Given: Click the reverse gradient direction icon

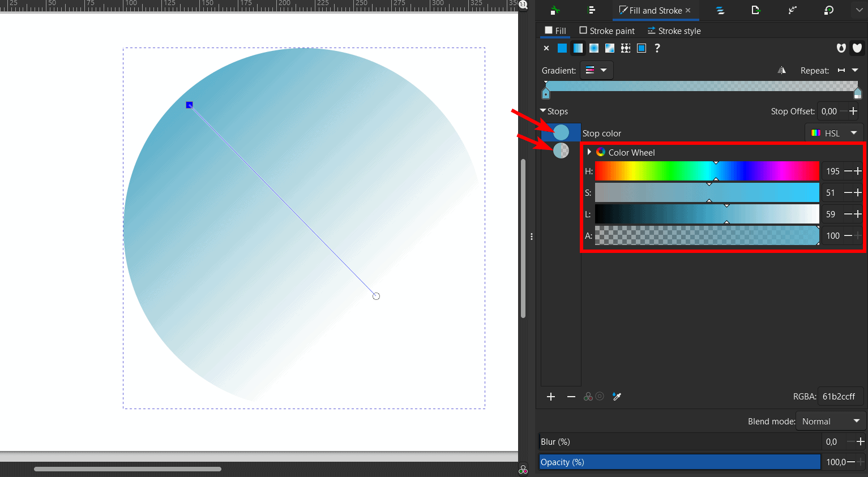Looking at the screenshot, I should coord(782,70).
